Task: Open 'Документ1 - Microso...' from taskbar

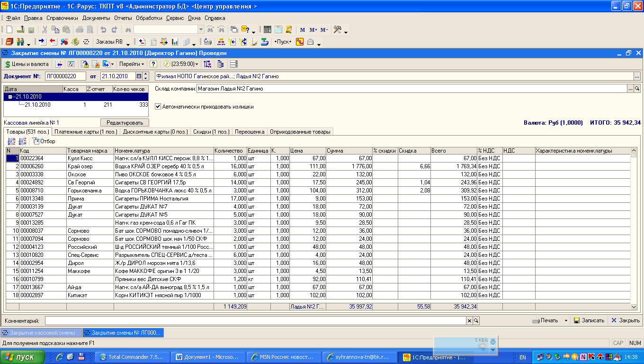Action: point(207,357)
